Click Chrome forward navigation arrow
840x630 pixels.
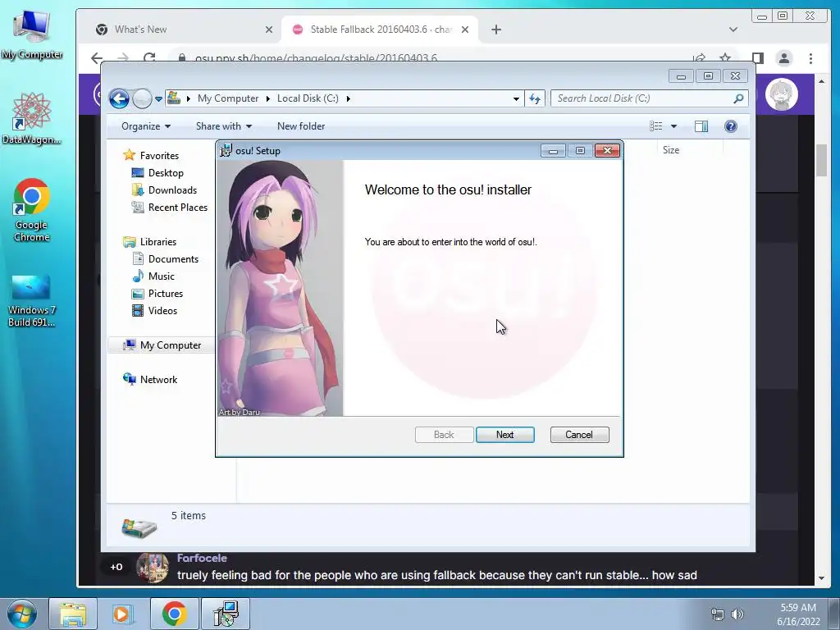coord(123,58)
